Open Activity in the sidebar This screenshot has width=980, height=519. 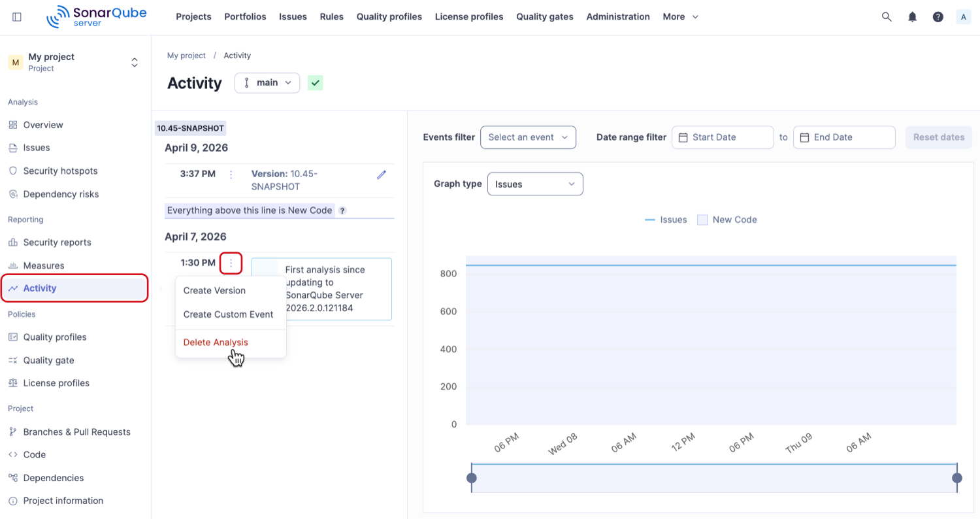(x=74, y=288)
